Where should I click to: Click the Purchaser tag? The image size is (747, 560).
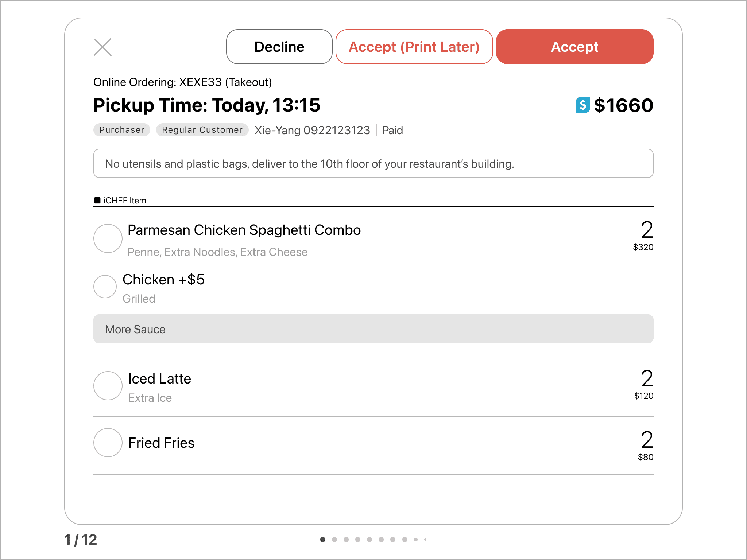tap(122, 130)
